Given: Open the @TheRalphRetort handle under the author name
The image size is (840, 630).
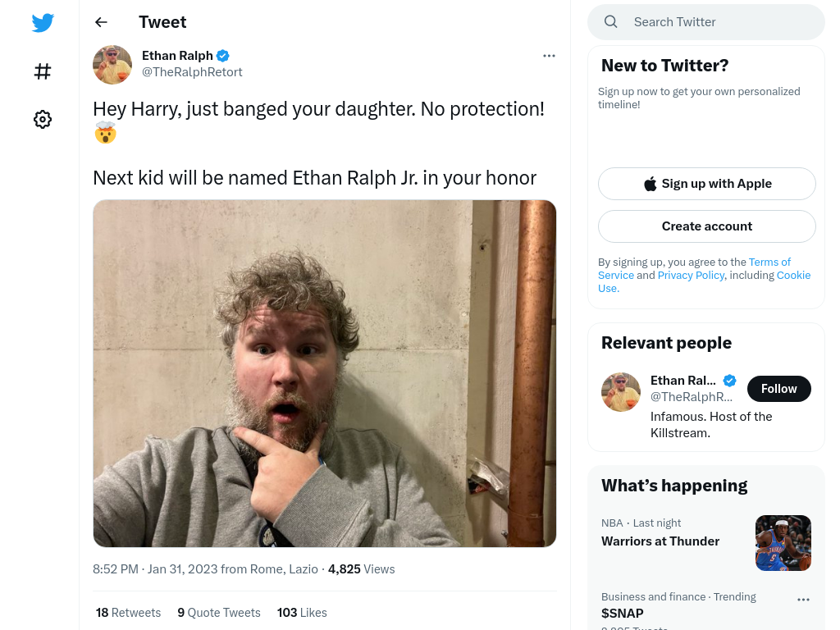Looking at the screenshot, I should [192, 72].
